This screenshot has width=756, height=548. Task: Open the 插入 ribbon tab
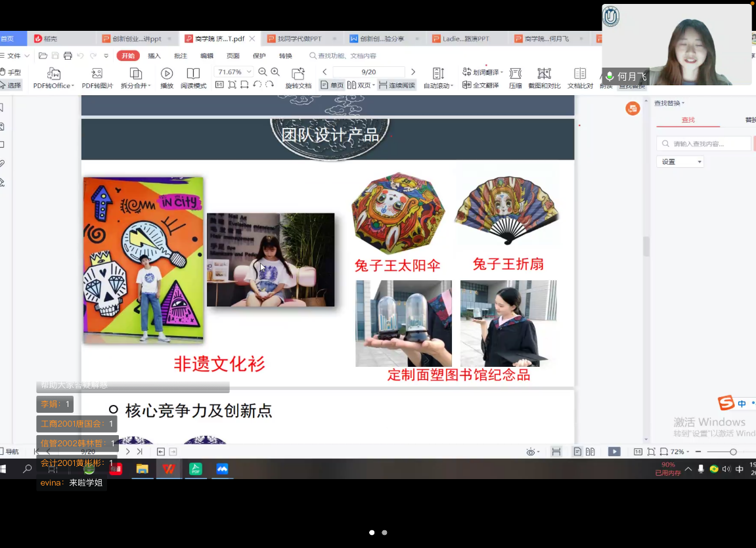(x=154, y=56)
